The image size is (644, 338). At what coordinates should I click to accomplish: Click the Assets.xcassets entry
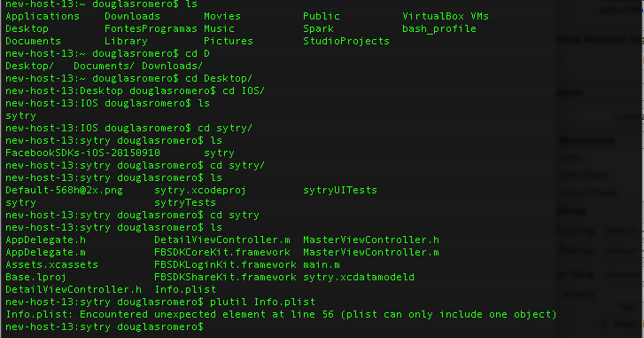pyautogui.click(x=51, y=264)
